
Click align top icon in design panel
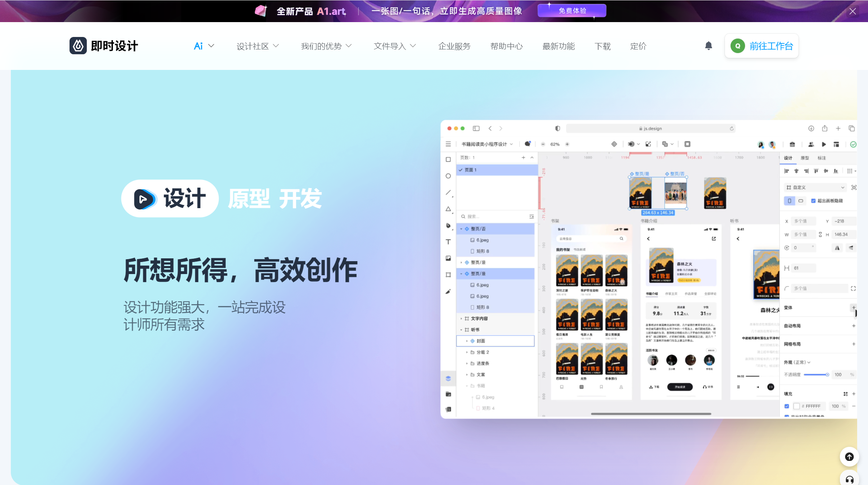click(x=816, y=171)
